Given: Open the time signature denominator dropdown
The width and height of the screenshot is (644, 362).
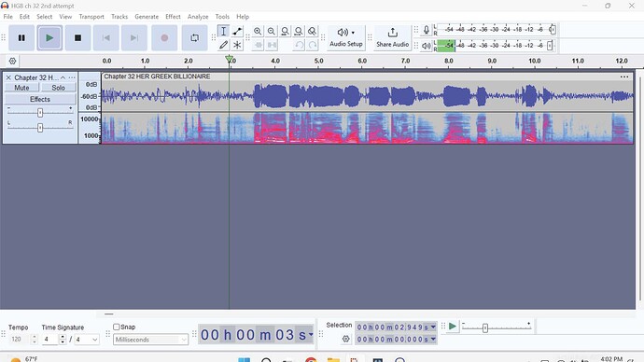Looking at the screenshot, I should 87,340.
